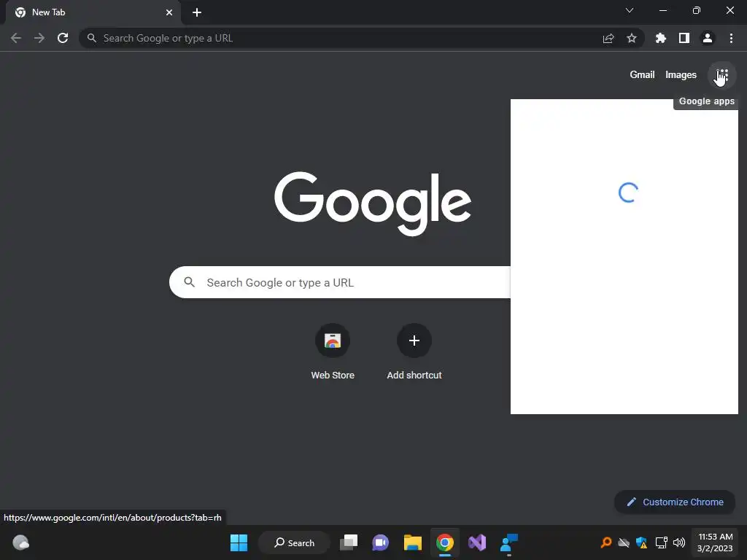Open Chrome's three-dot menu

(731, 38)
